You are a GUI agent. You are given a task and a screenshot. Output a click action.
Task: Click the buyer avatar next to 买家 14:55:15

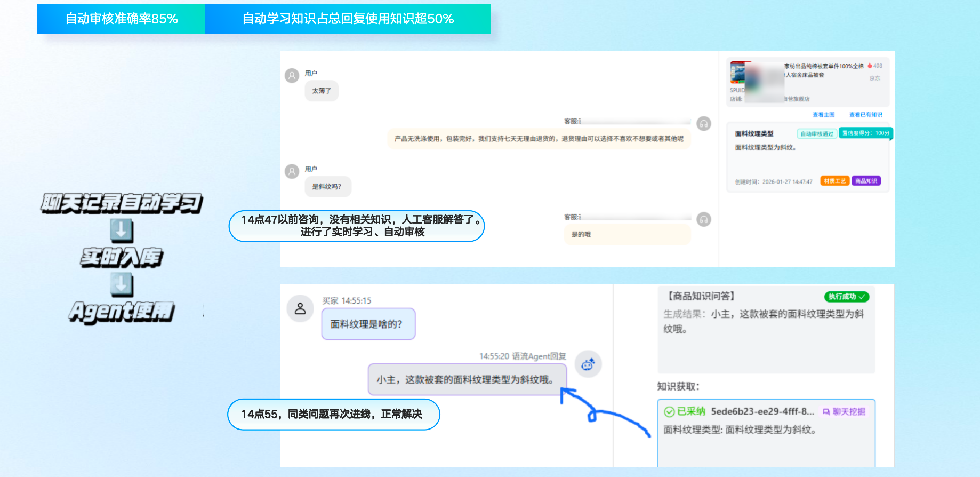[x=300, y=308]
